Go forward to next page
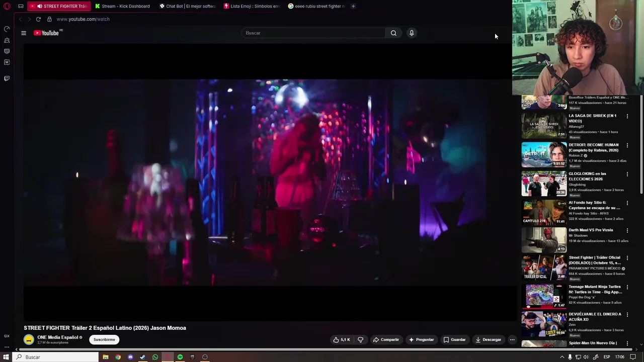Viewport: 644px width, 362px height. coord(29,19)
